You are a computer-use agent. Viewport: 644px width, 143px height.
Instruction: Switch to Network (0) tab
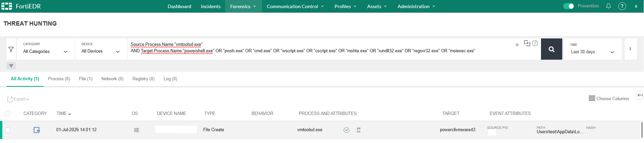[x=112, y=79]
